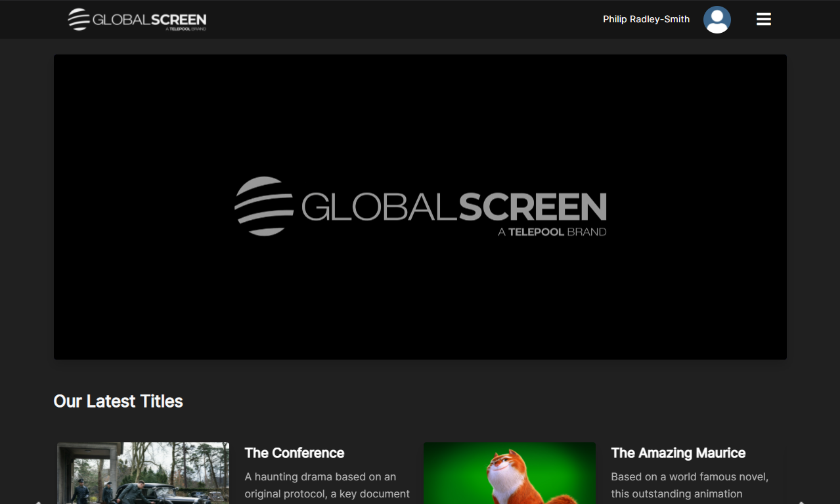
Task: Click the GlobalScreen logo in the header
Action: coord(136,19)
